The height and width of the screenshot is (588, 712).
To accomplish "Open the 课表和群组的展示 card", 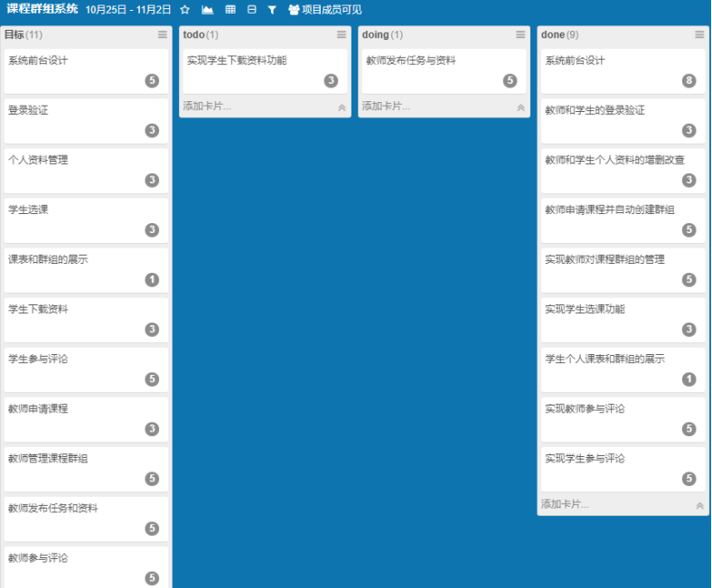I will 86,270.
